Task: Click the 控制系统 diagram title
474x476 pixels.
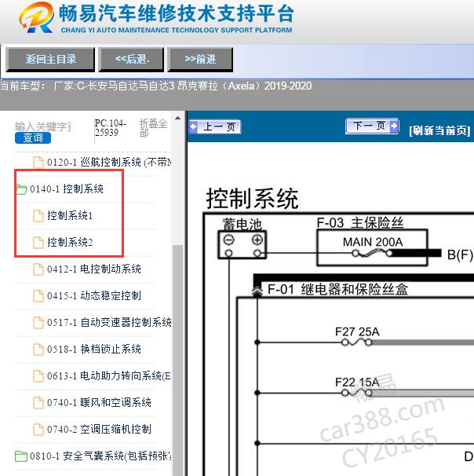Action: point(253,199)
